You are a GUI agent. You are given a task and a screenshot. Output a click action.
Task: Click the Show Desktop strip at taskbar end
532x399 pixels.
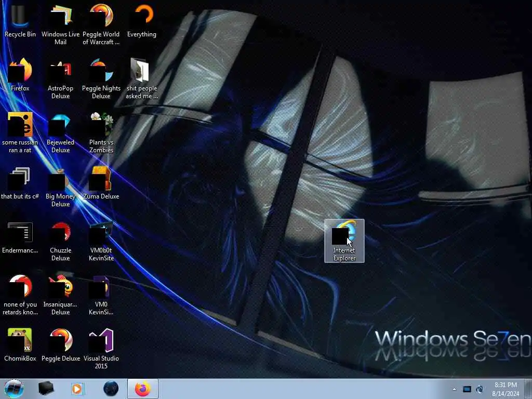528,389
